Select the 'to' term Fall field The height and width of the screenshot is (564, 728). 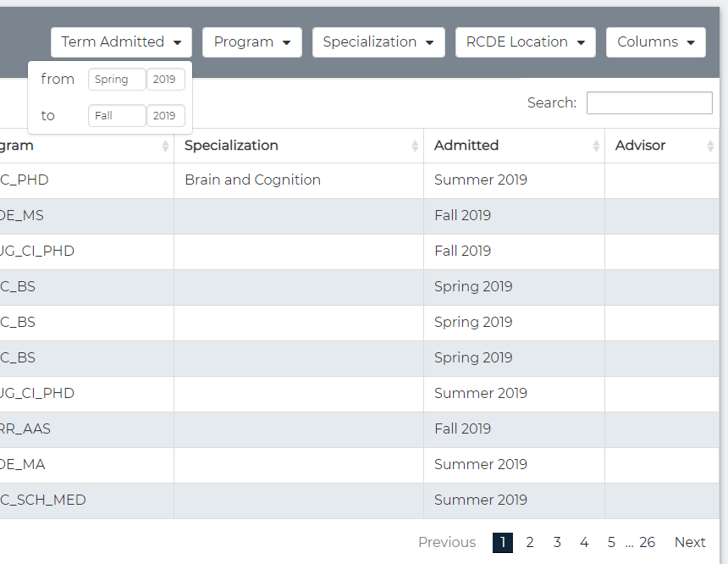coord(117,116)
